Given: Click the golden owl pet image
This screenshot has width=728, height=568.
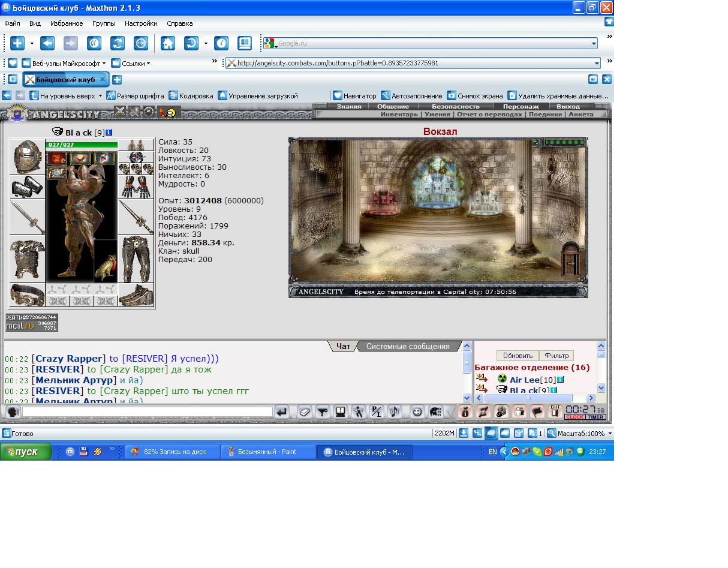Looking at the screenshot, I should tap(106, 261).
